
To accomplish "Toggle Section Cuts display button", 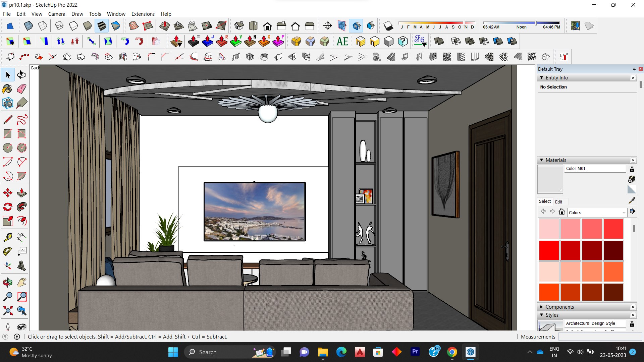I will click(x=356, y=26).
